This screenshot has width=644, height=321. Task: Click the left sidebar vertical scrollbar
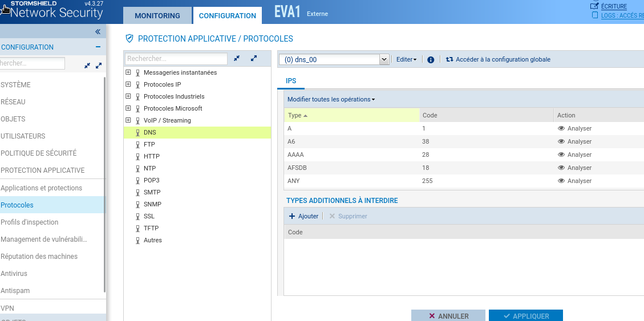coord(104,182)
